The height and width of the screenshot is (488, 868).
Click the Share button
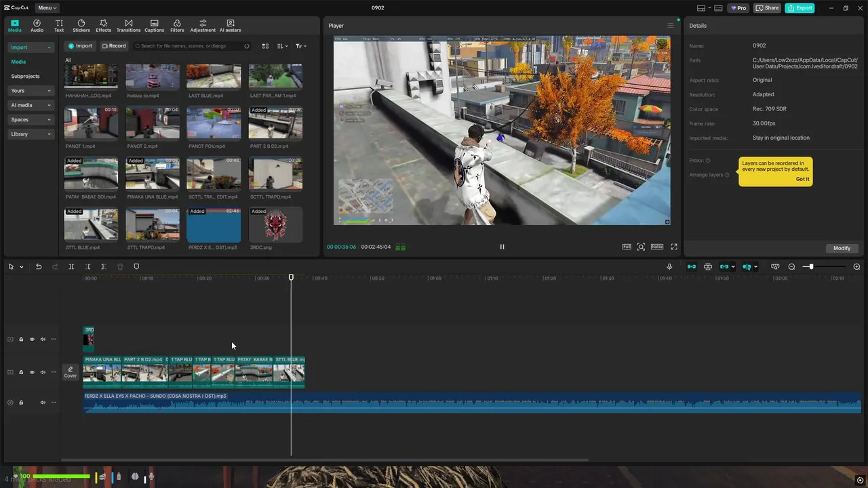[x=768, y=8]
